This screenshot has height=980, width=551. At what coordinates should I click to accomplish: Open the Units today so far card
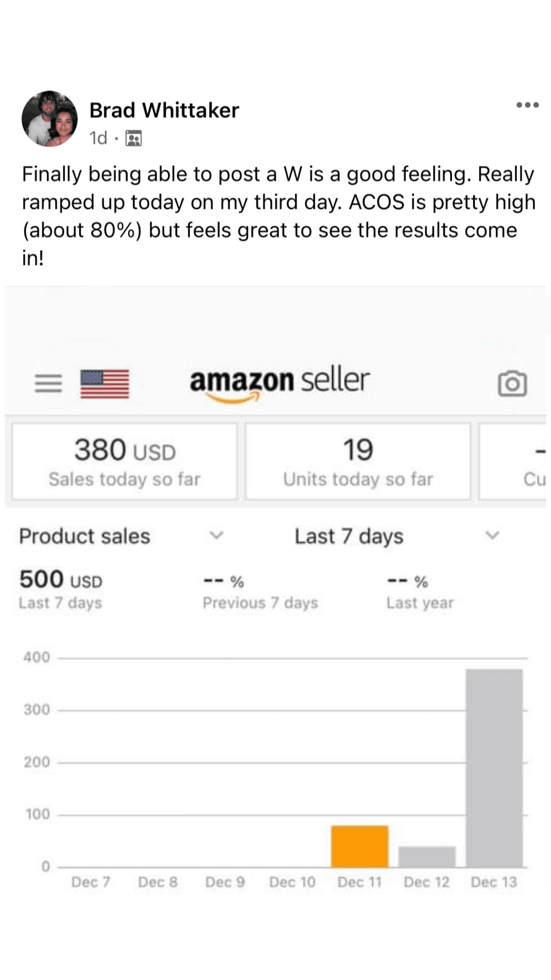[358, 461]
